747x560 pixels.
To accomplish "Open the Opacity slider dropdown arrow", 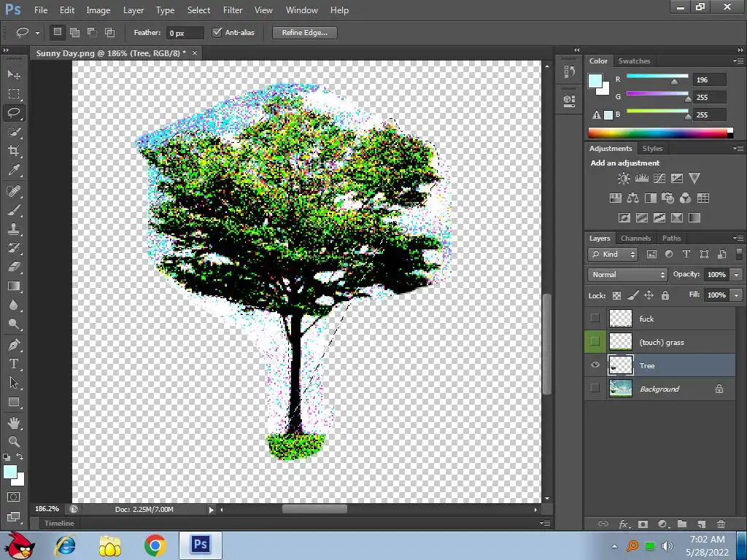I will [x=737, y=275].
